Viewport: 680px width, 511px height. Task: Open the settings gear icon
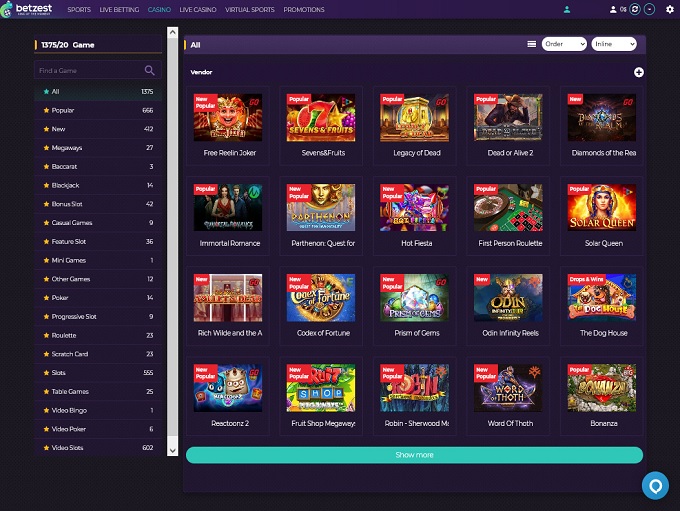[670, 10]
